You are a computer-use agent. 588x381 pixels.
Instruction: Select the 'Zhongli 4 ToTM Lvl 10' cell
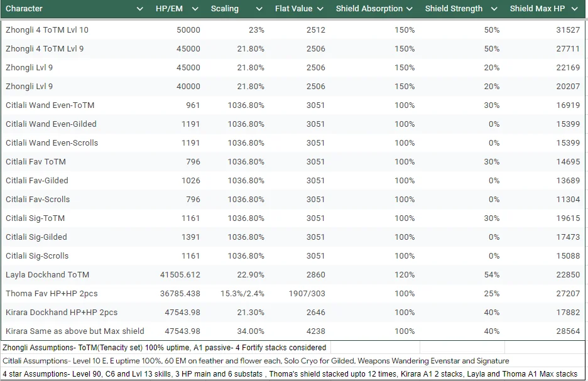click(x=47, y=30)
